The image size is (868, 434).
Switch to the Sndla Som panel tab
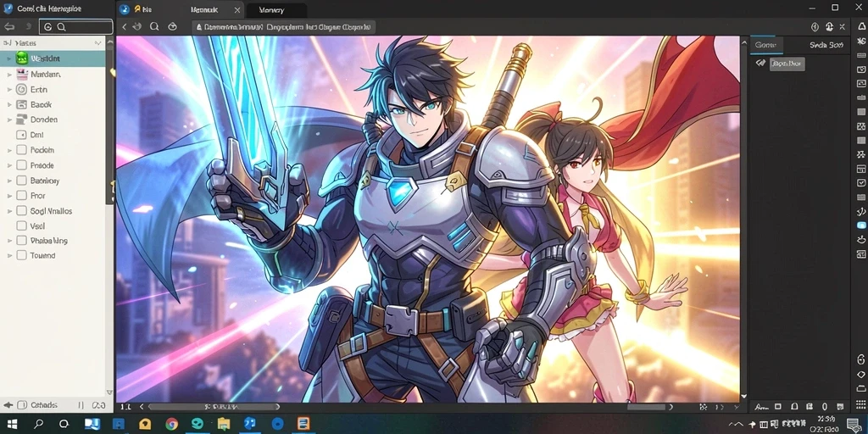coord(826,45)
